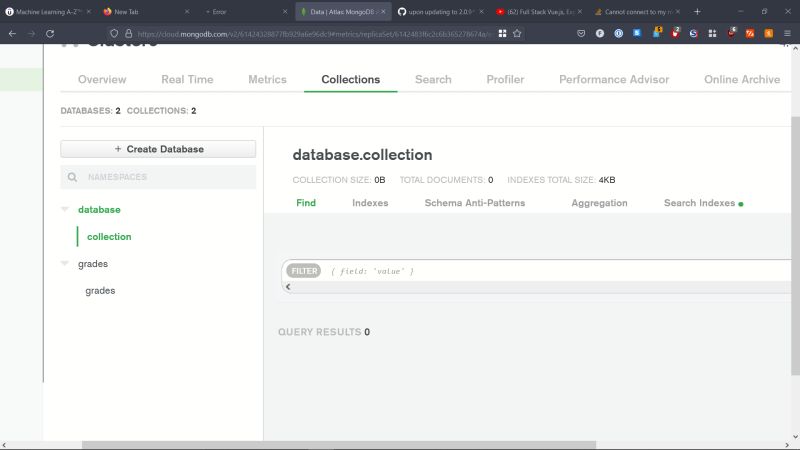Image resolution: width=800 pixels, height=450 pixels.
Task: Select the Collections tab
Action: pyautogui.click(x=351, y=80)
